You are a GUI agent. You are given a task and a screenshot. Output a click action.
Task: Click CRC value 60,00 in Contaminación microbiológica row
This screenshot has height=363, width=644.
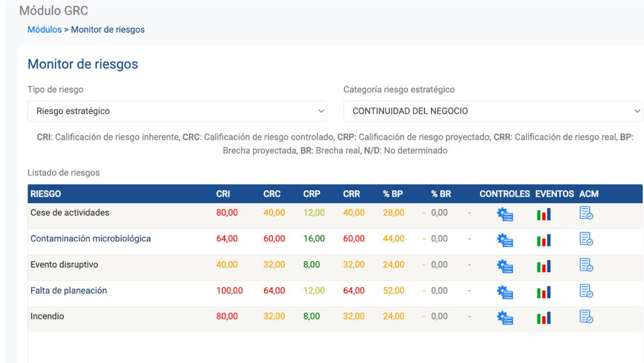click(x=274, y=238)
